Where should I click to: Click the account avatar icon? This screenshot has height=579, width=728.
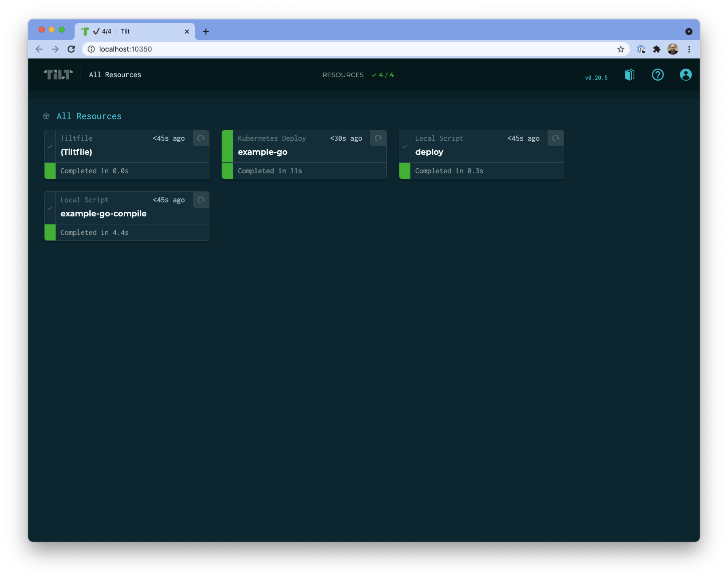685,74
